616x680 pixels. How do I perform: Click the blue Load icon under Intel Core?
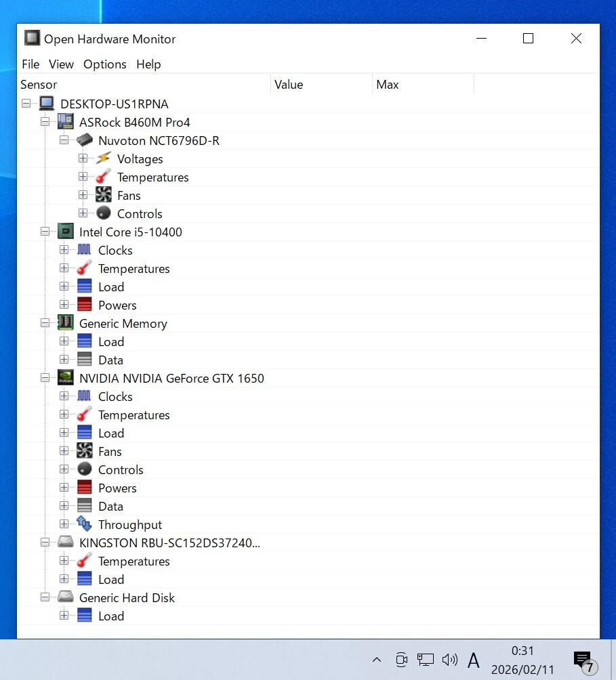pos(85,286)
